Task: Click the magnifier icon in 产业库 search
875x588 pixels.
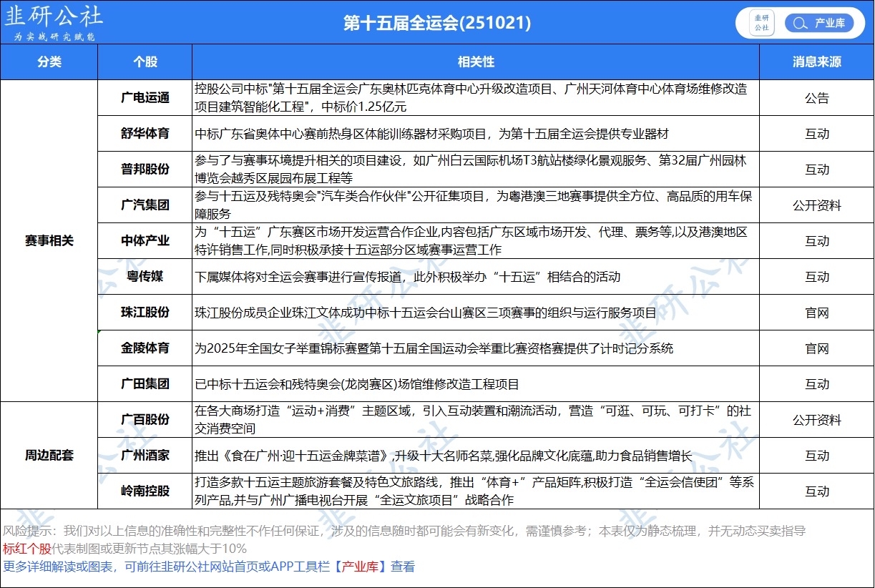Action: 798,24
